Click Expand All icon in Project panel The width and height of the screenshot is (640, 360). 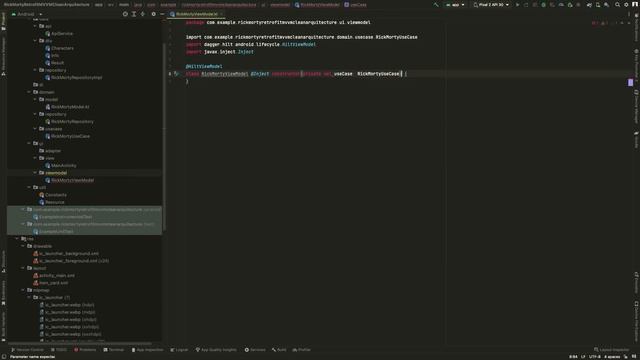134,14
